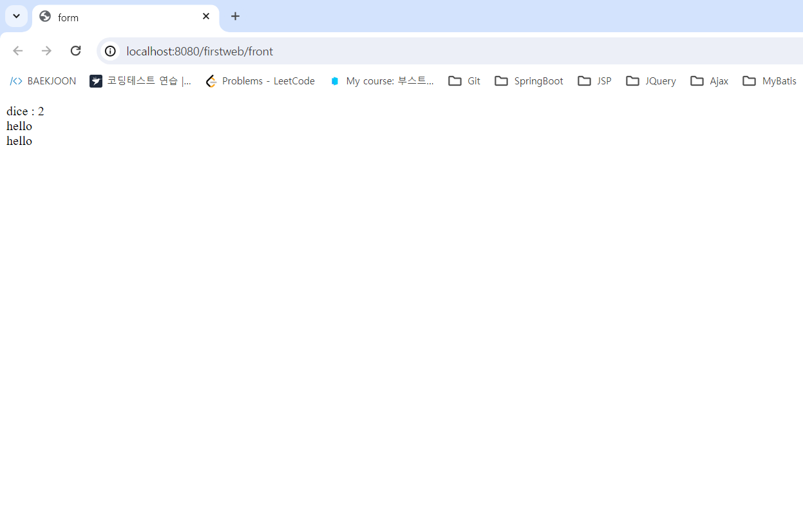View site information icon in address bar
This screenshot has height=532, width=803.
tap(111, 51)
